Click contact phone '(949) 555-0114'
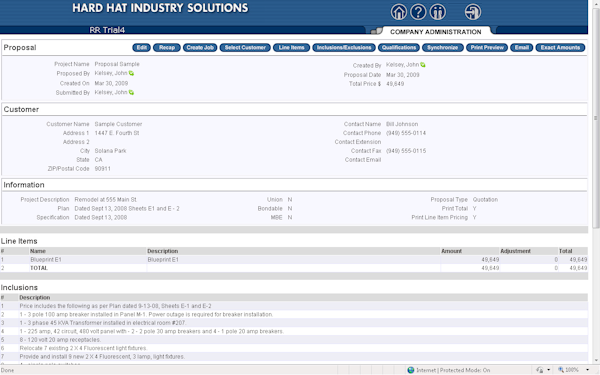This screenshot has height=375, width=600. (406, 133)
